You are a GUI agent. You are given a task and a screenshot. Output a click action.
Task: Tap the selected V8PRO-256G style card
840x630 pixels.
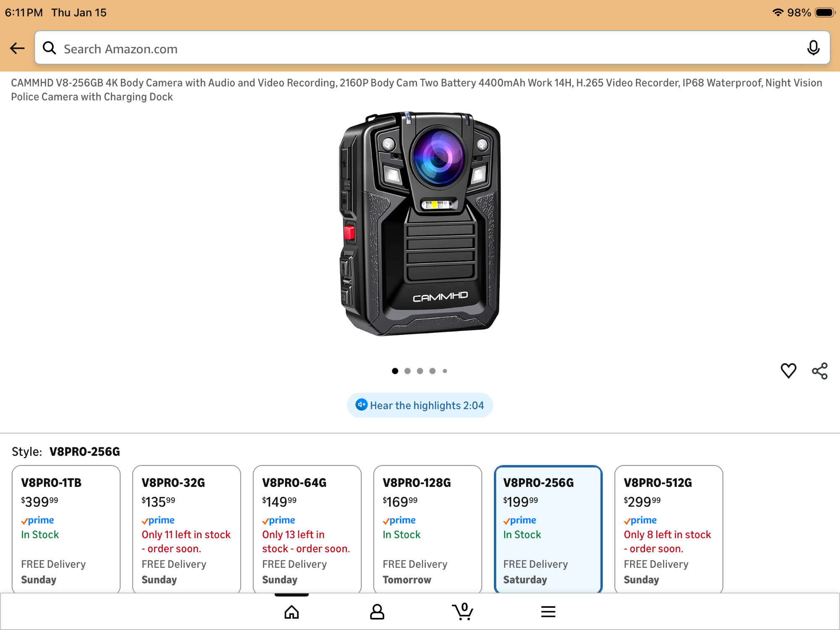pyautogui.click(x=548, y=529)
